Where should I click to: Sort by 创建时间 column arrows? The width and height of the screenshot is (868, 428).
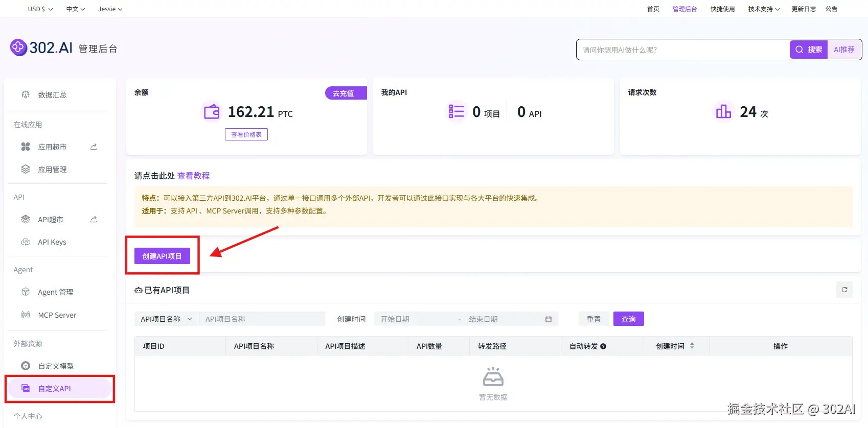pos(692,346)
